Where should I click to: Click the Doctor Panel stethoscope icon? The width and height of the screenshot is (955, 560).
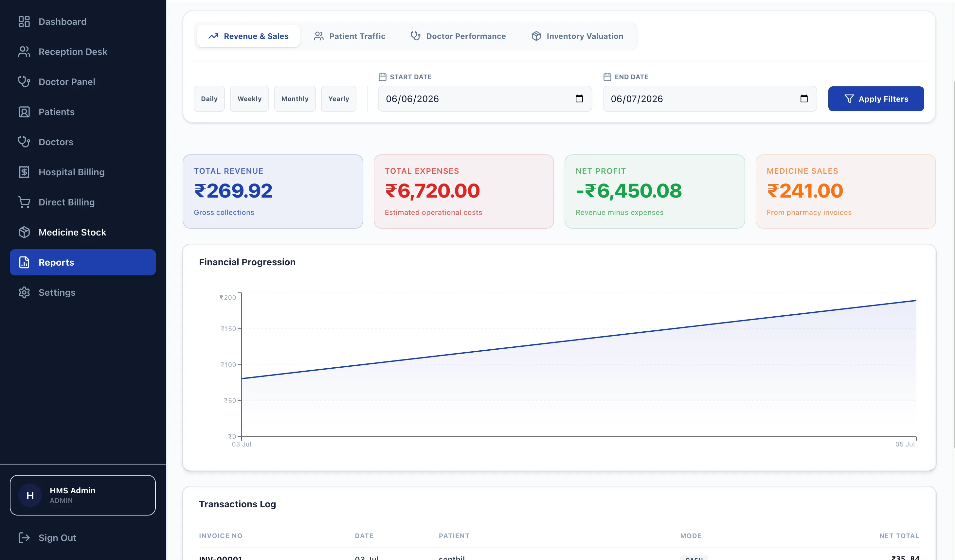tap(24, 81)
